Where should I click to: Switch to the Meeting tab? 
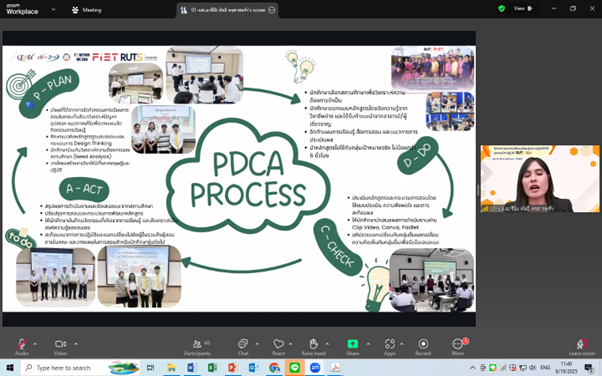(87, 10)
